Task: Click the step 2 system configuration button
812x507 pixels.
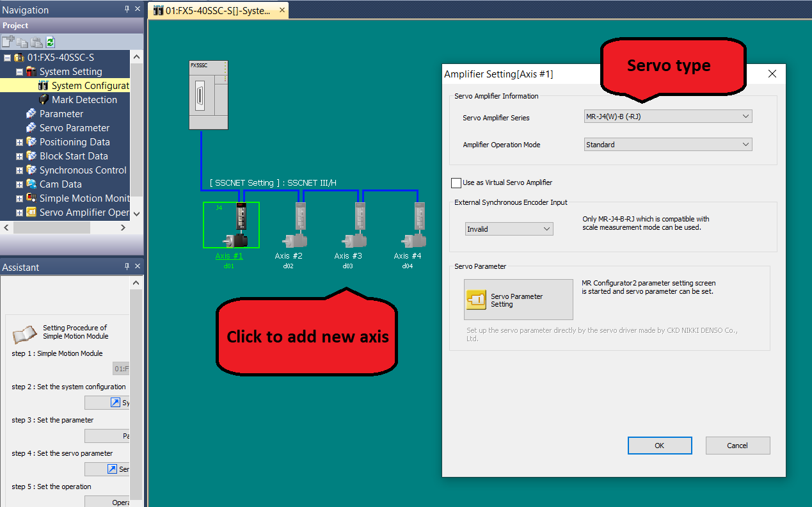Action: click(107, 403)
